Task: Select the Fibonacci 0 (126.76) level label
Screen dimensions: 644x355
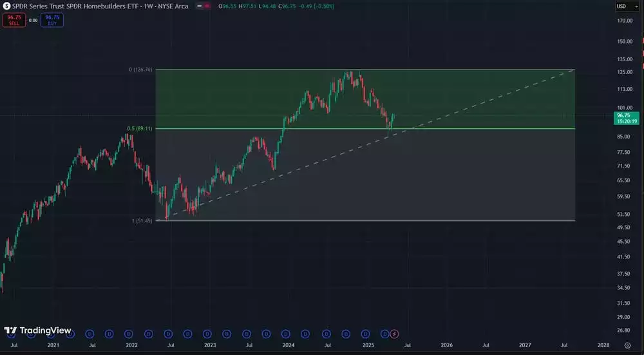Action: click(x=140, y=70)
